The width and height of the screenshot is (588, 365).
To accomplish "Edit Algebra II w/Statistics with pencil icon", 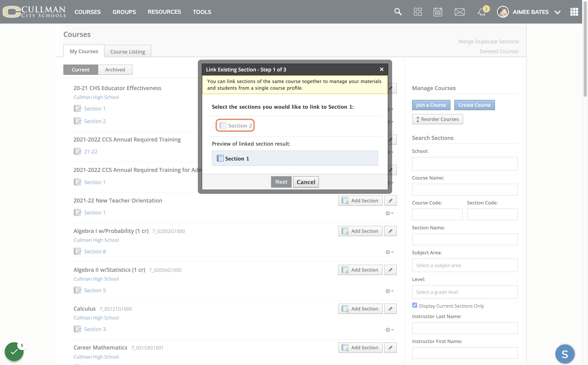I will point(390,270).
